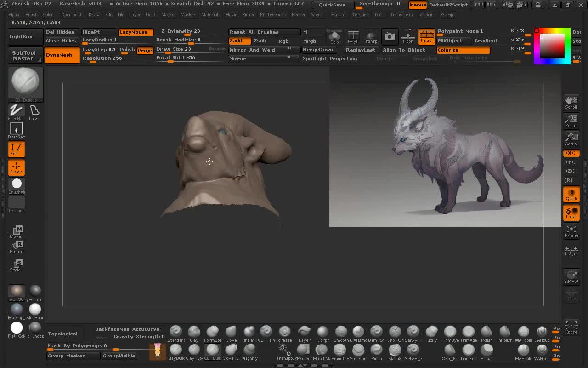Click the LightBox button
The height and width of the screenshot is (368, 588).
tap(25, 36)
